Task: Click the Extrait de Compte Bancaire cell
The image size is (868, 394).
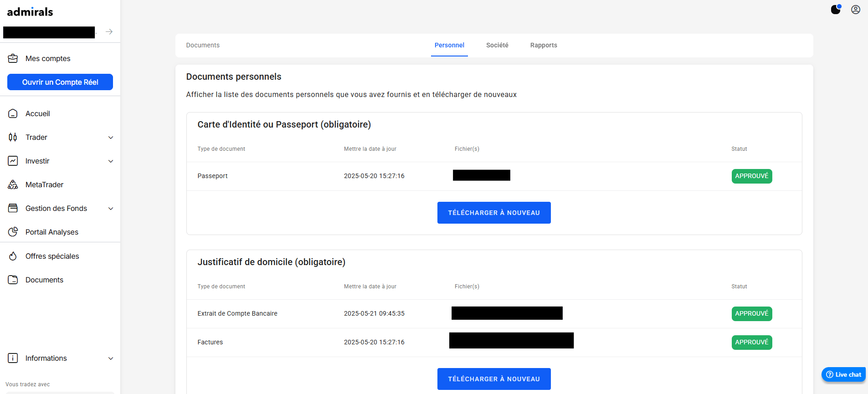Action: 237,313
